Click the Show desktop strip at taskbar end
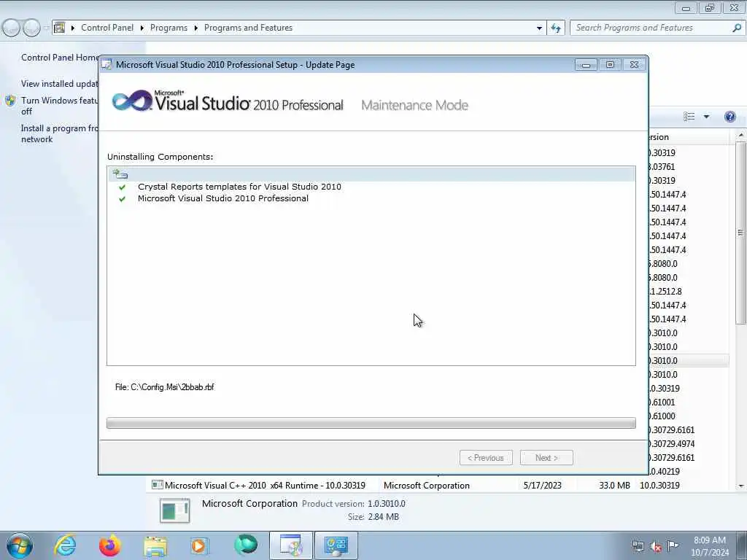The image size is (747, 560). pyautogui.click(x=742, y=545)
